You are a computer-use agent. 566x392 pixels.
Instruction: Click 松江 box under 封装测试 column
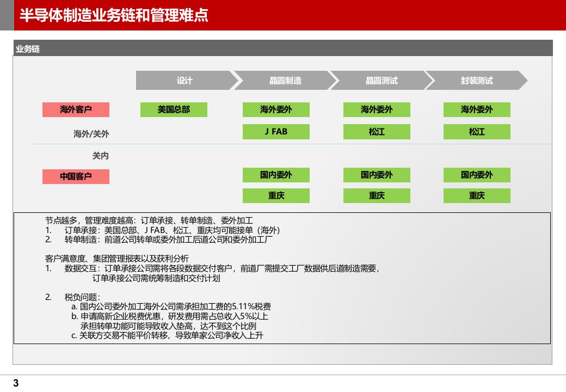coord(477,132)
